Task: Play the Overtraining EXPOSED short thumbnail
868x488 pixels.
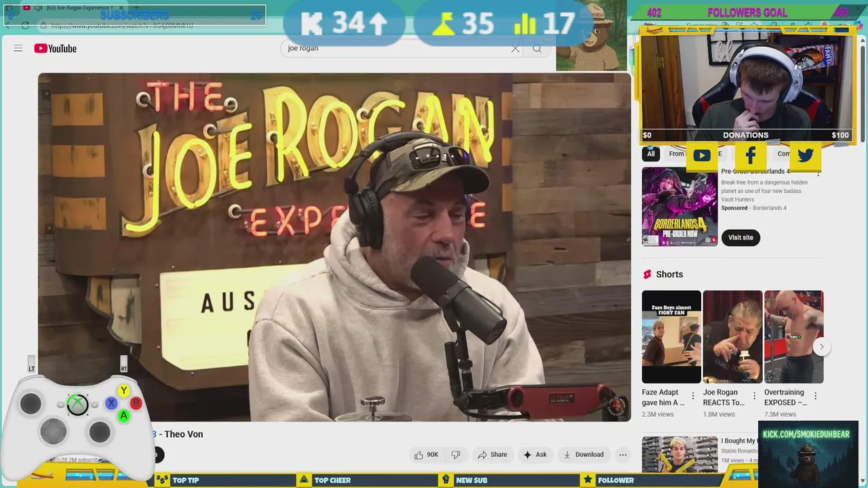Action: point(793,337)
